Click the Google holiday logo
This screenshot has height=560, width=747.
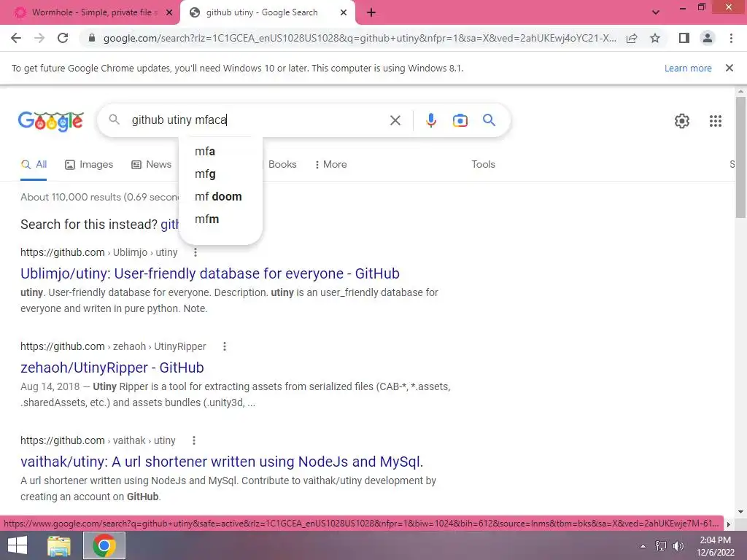pyautogui.click(x=51, y=121)
